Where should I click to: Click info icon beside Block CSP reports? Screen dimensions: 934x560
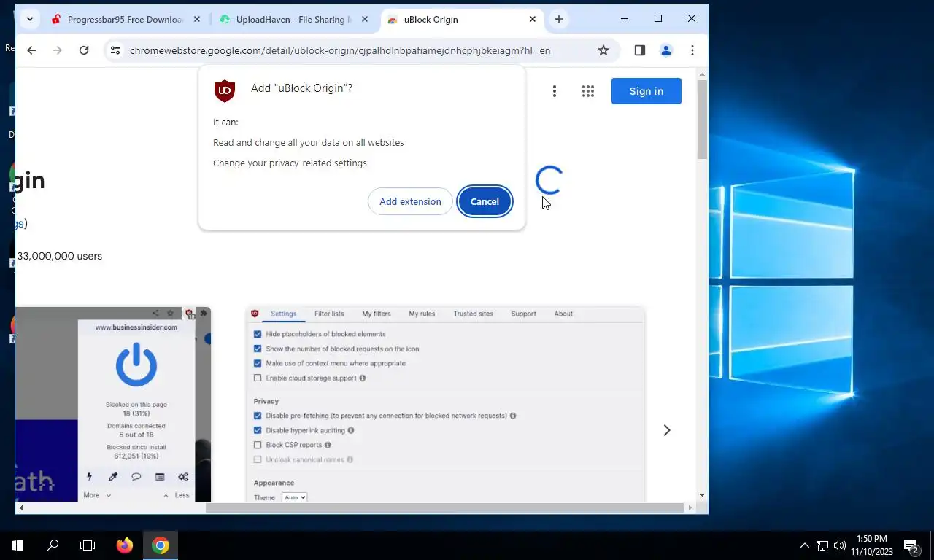[x=328, y=445]
